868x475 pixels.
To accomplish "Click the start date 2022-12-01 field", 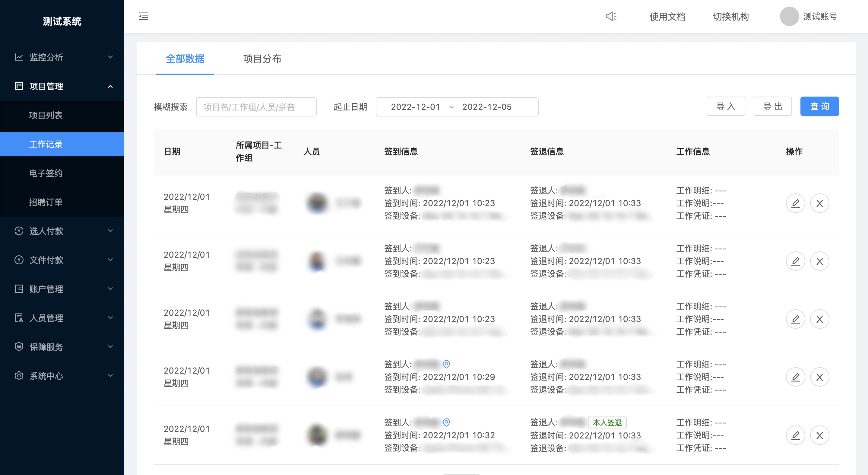I will [416, 107].
